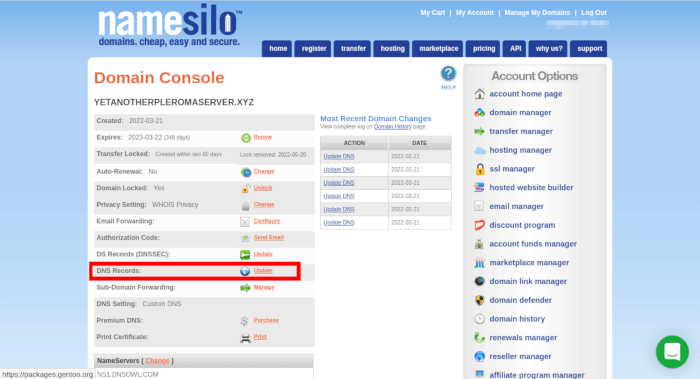Click the Renew link
This screenshot has height=379, width=700.
[262, 137]
